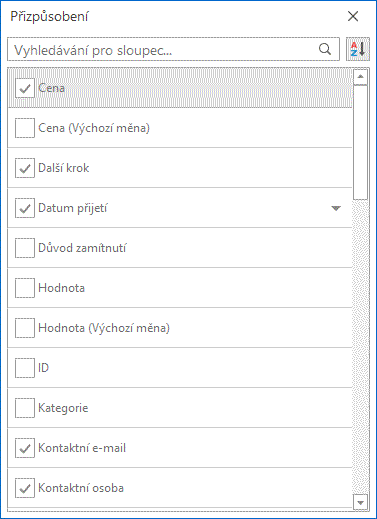This screenshot has width=377, height=519.
Task: Check the Důvod zamítnutí checkbox
Action: pos(25,248)
